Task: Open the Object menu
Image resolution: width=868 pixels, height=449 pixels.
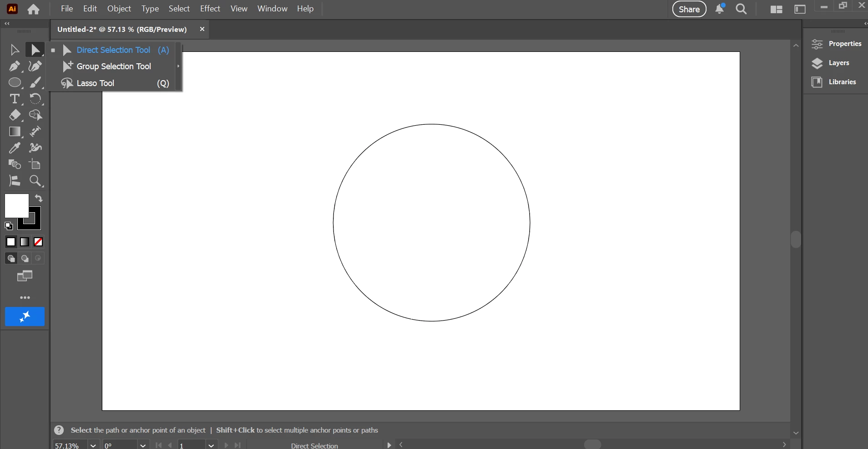Action: coord(119,9)
